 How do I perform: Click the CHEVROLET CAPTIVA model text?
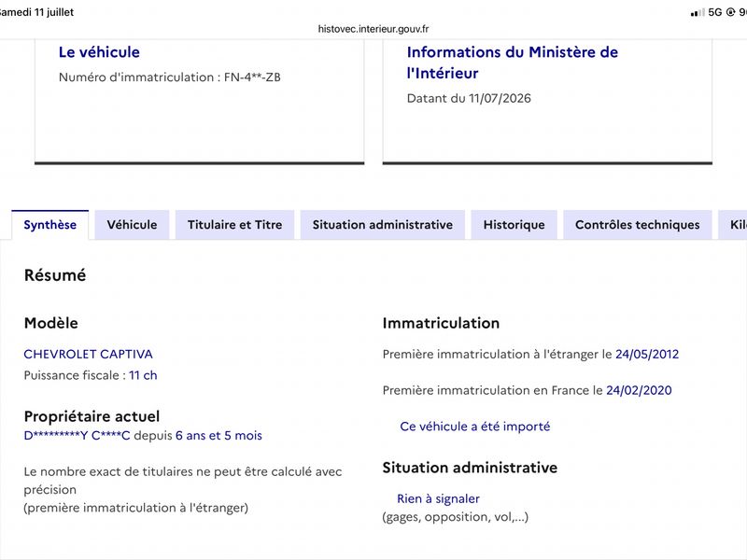88,355
